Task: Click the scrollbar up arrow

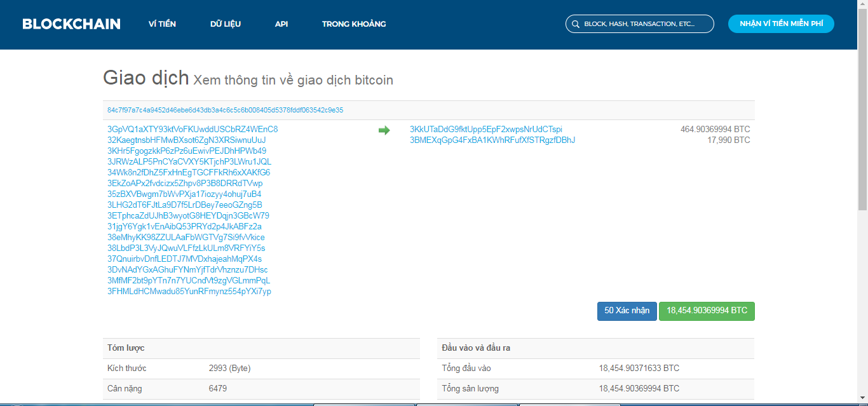Action: 862,4
